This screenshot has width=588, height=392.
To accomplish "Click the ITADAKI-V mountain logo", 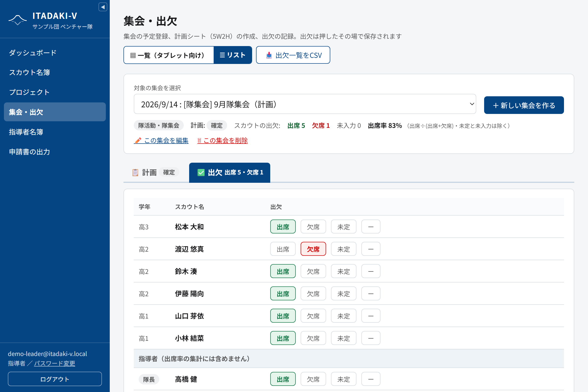I will [17, 20].
